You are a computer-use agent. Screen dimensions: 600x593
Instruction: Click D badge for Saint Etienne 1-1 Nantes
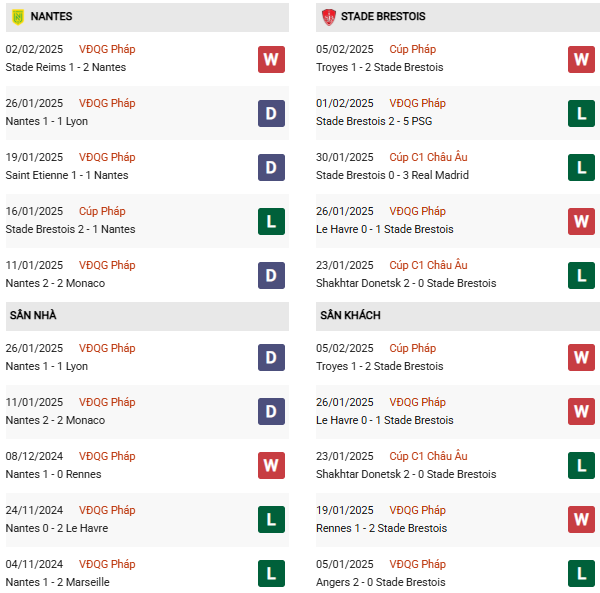click(x=271, y=167)
